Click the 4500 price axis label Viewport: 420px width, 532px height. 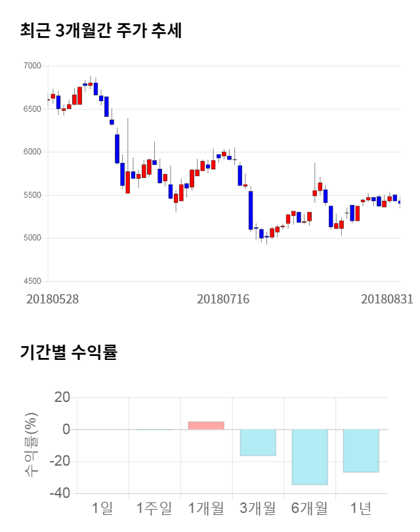[x=31, y=281]
